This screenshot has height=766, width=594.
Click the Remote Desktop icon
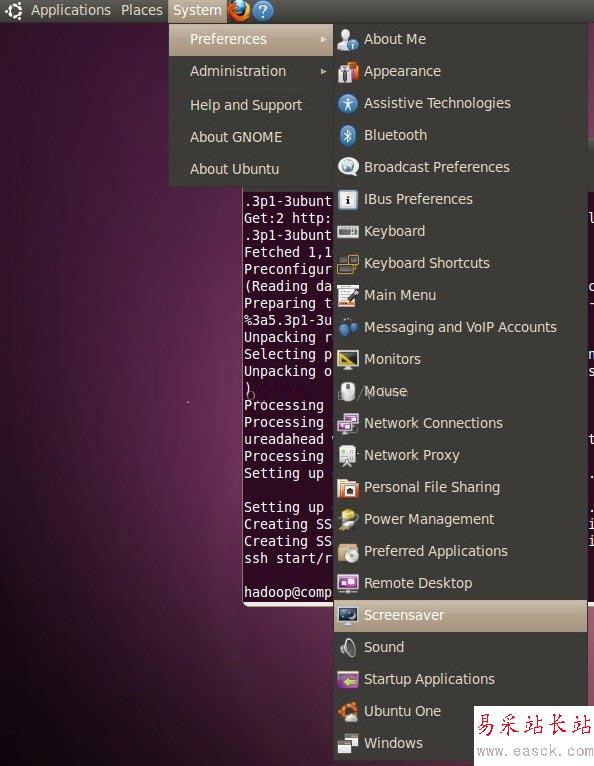click(348, 583)
